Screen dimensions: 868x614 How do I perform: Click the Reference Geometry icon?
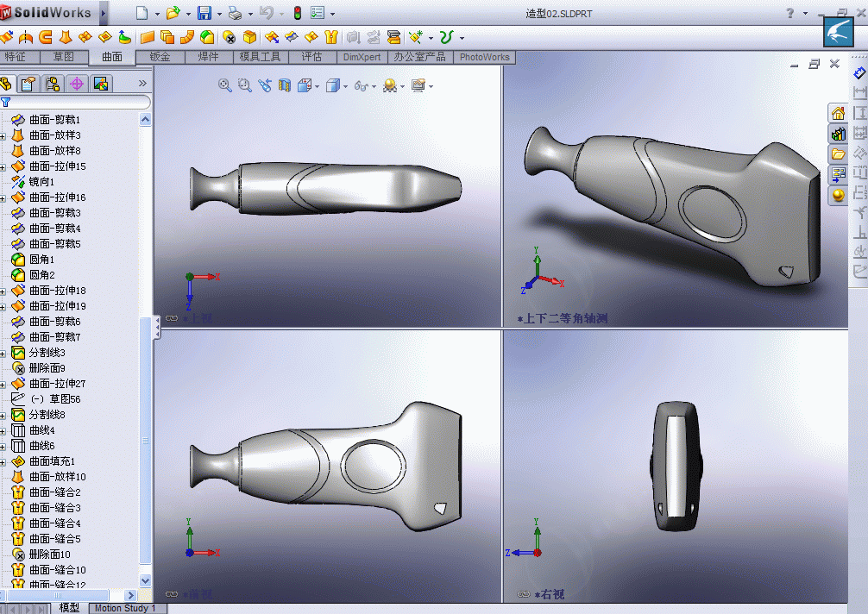click(x=416, y=37)
